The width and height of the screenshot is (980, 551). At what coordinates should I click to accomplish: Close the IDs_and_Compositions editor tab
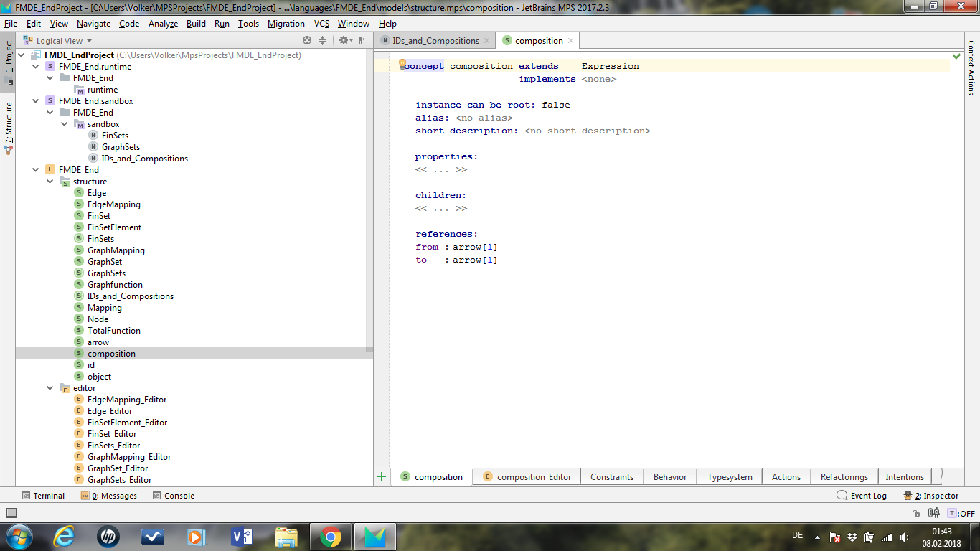pyautogui.click(x=487, y=41)
